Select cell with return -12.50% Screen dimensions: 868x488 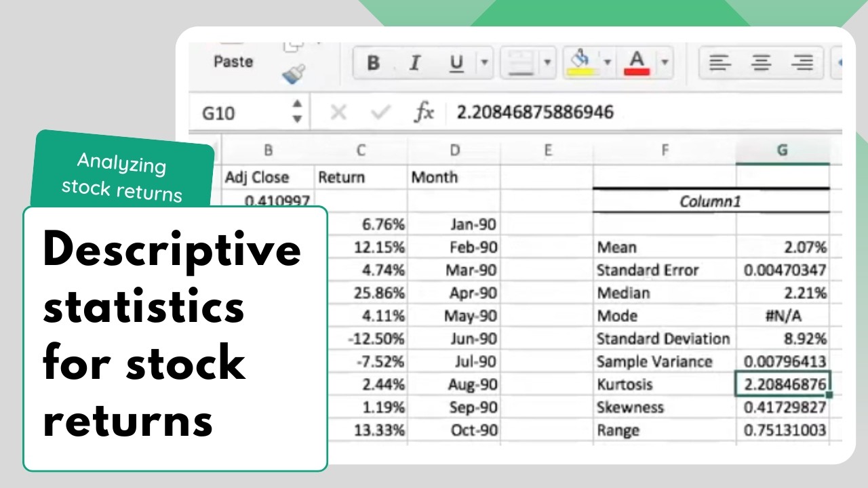tap(366, 338)
